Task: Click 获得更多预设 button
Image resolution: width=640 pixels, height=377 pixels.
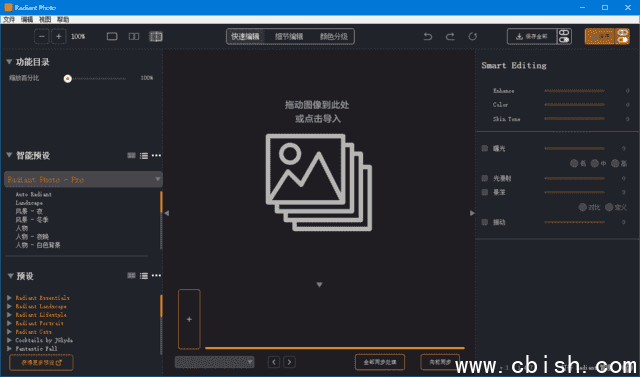Action: [41, 363]
